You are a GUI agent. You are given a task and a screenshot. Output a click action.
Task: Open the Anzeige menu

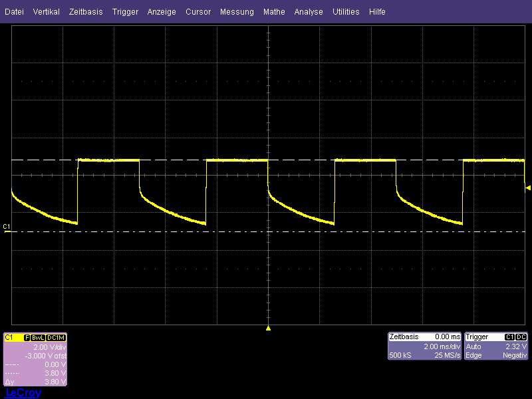tap(162, 12)
